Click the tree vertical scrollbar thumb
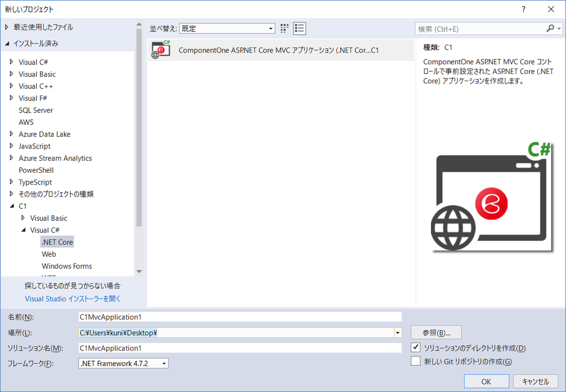Screen dimensions: 566x392 point(139,128)
